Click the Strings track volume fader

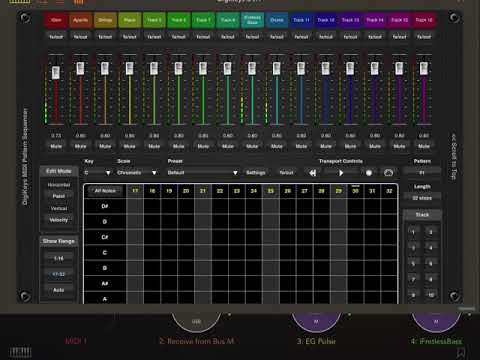coord(105,68)
